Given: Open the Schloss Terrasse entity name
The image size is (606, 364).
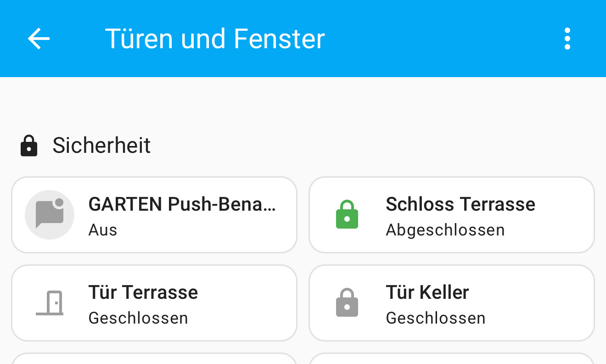Looking at the screenshot, I should (x=460, y=204).
